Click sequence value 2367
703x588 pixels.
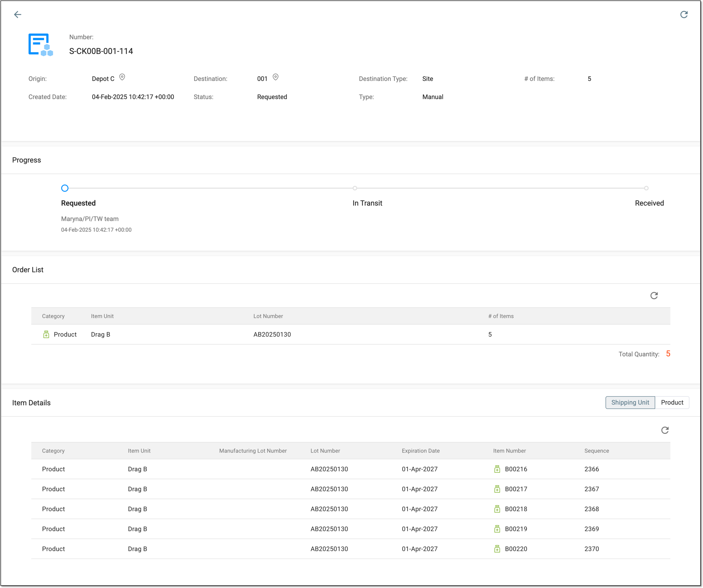click(x=592, y=489)
